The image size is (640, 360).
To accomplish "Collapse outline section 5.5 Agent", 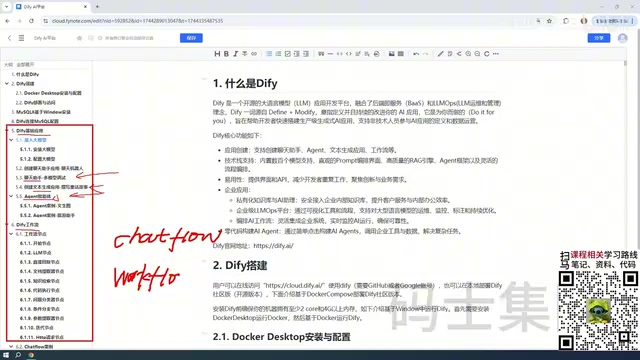I will (x=11, y=196).
